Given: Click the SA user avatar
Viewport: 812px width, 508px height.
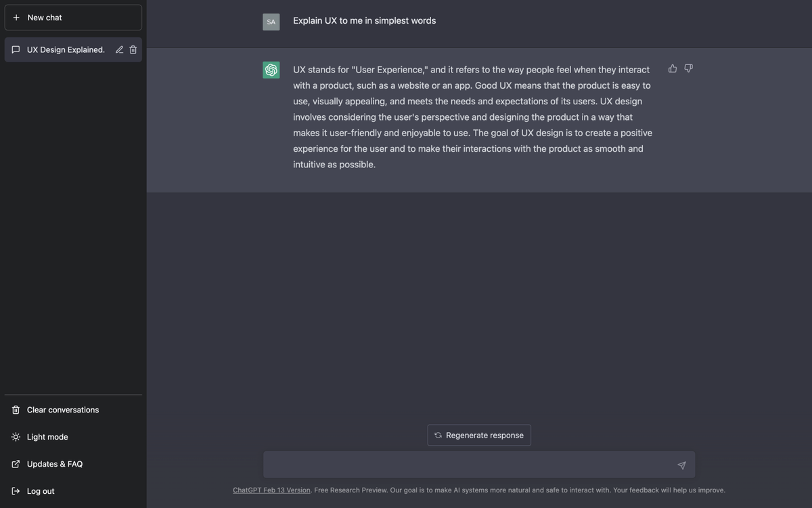Looking at the screenshot, I should (x=271, y=22).
